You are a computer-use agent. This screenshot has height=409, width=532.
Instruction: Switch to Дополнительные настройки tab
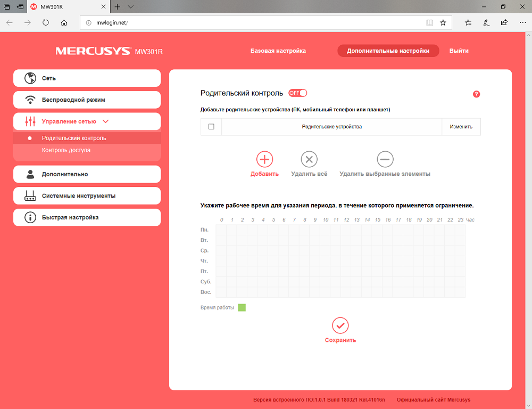388,51
